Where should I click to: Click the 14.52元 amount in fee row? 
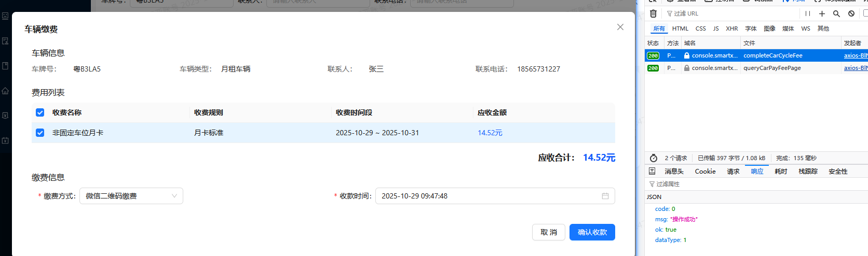click(x=490, y=133)
